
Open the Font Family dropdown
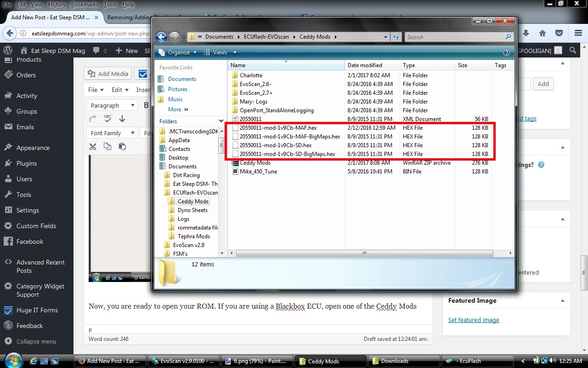point(112,133)
